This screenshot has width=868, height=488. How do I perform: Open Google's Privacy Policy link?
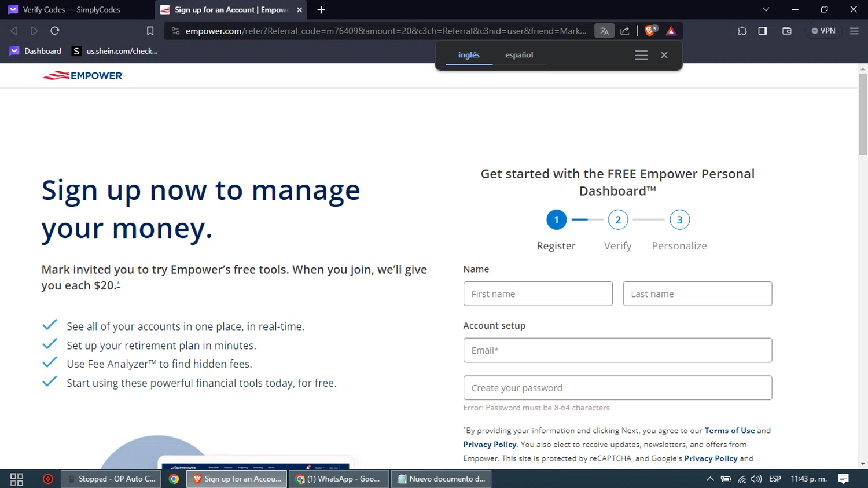(x=711, y=458)
